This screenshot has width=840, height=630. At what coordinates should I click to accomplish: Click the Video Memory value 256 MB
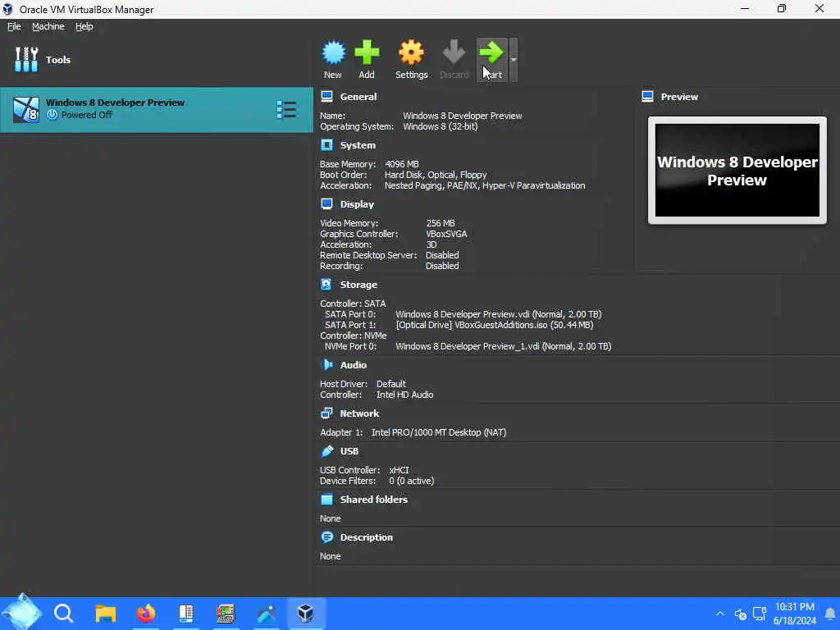click(x=441, y=223)
